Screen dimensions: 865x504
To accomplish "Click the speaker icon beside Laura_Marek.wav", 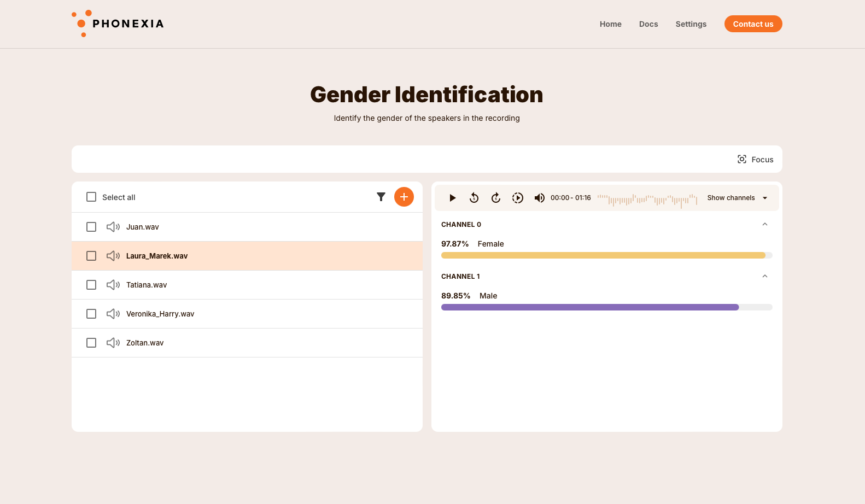I will click(x=113, y=256).
